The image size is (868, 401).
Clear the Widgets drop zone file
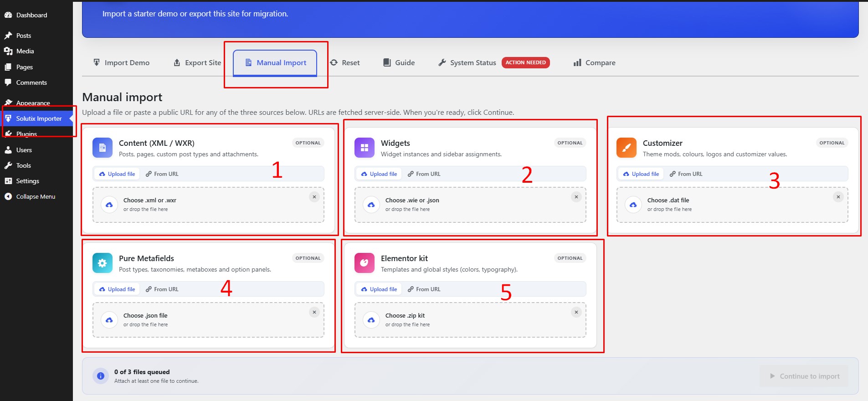pos(576,197)
